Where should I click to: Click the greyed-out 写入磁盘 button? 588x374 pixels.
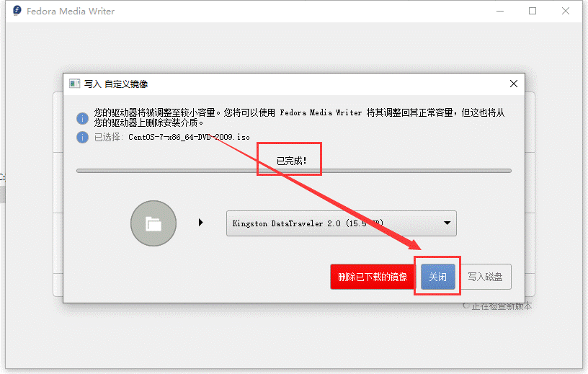[486, 277]
